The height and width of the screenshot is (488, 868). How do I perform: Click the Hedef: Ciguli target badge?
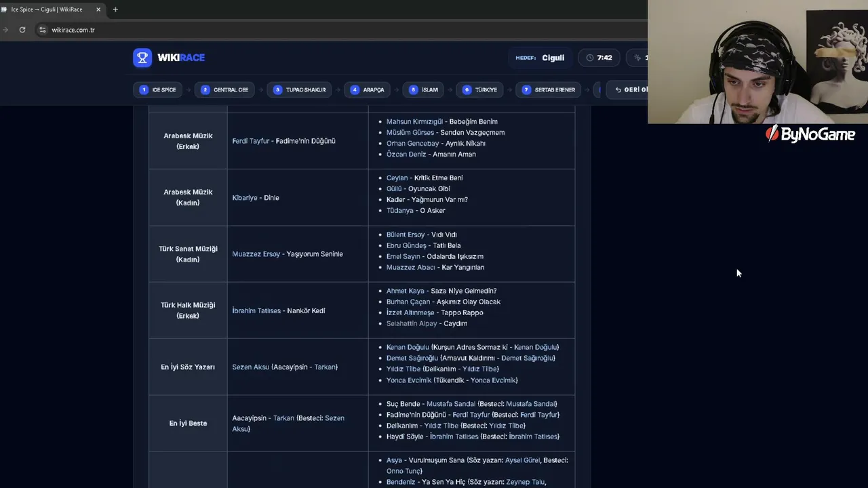click(540, 58)
